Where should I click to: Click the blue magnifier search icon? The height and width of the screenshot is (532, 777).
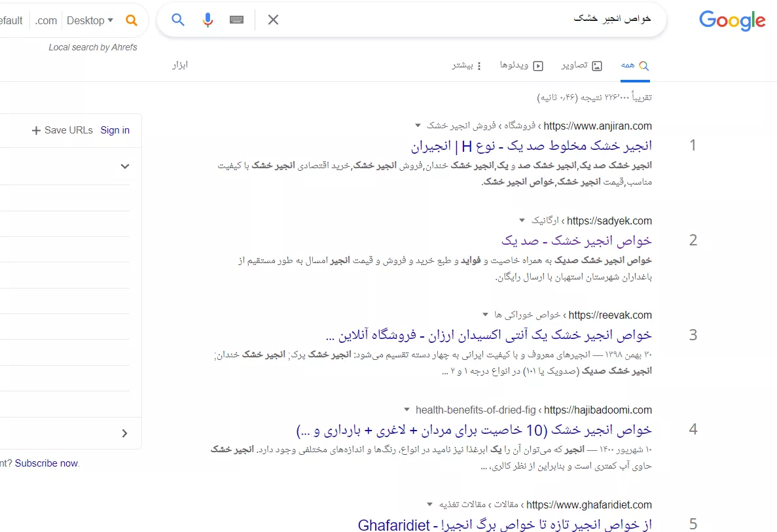[178, 20]
